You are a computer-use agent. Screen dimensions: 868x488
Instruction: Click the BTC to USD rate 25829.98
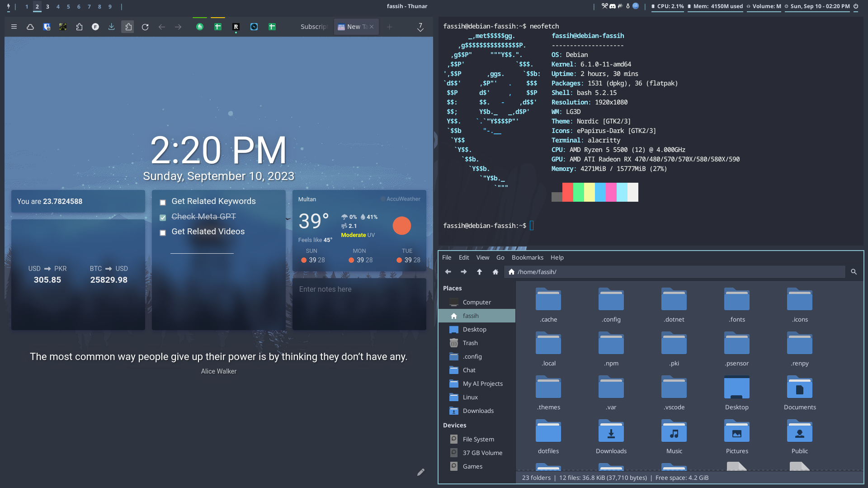(x=109, y=280)
